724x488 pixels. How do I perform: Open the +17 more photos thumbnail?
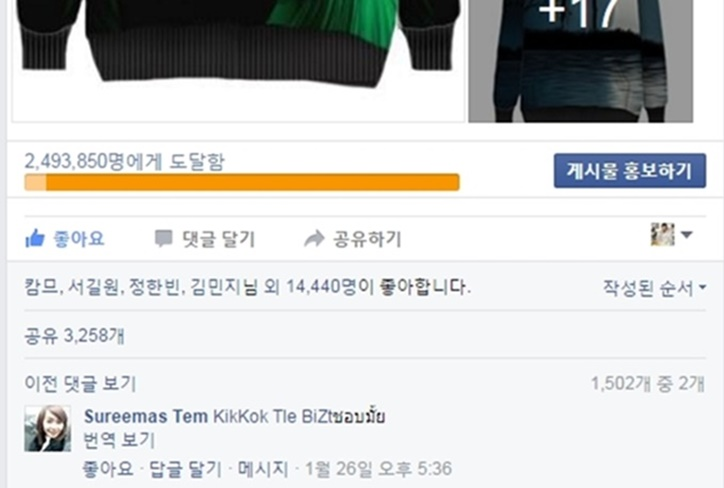tap(580, 61)
